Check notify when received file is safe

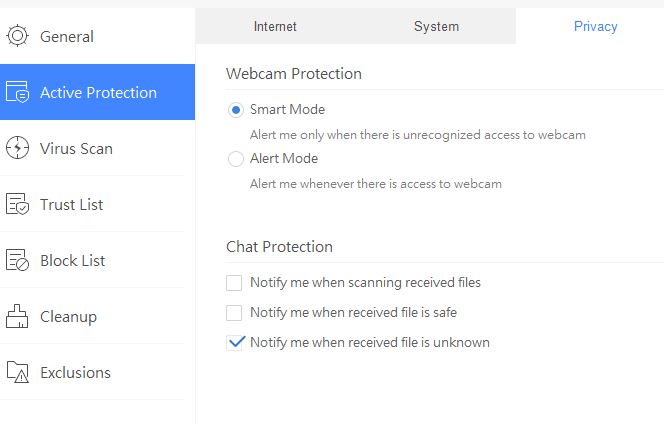coord(235,313)
